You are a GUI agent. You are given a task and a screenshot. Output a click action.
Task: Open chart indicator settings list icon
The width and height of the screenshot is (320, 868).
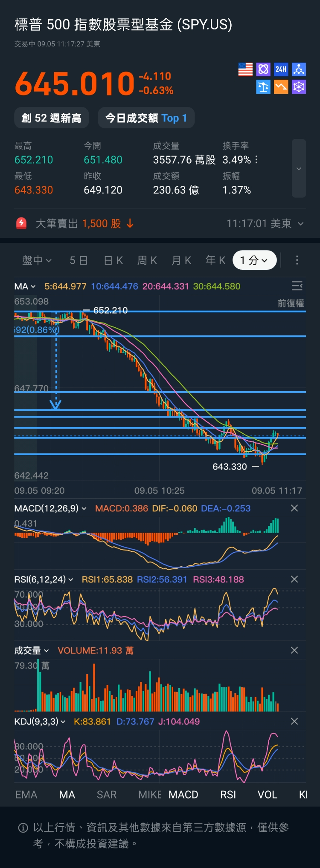point(297,286)
